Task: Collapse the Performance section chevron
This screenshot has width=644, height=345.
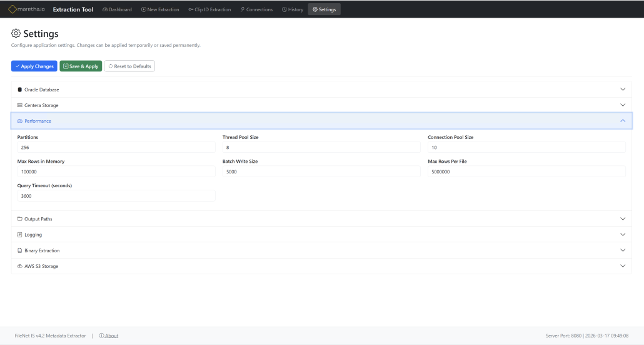Action: [x=623, y=120]
